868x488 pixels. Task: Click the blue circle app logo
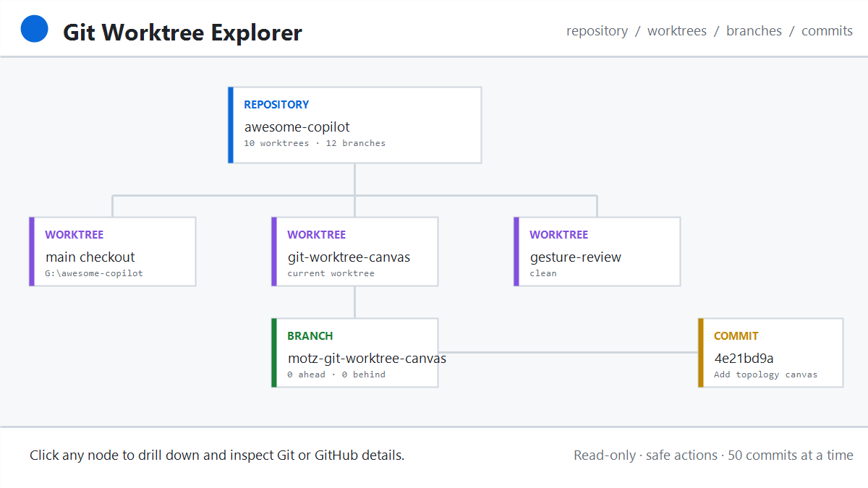pos(35,30)
